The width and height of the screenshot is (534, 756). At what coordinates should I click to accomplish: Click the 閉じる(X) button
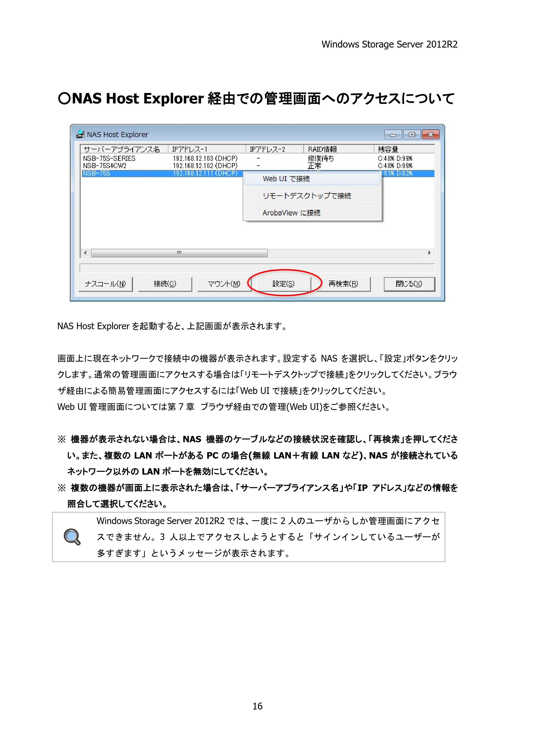[x=409, y=284]
